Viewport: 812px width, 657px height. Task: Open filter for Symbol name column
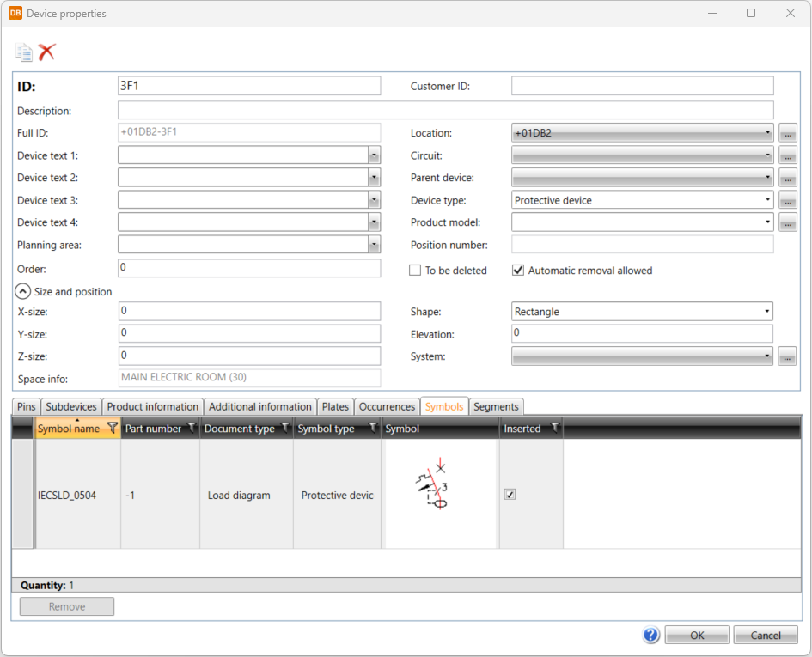click(112, 428)
